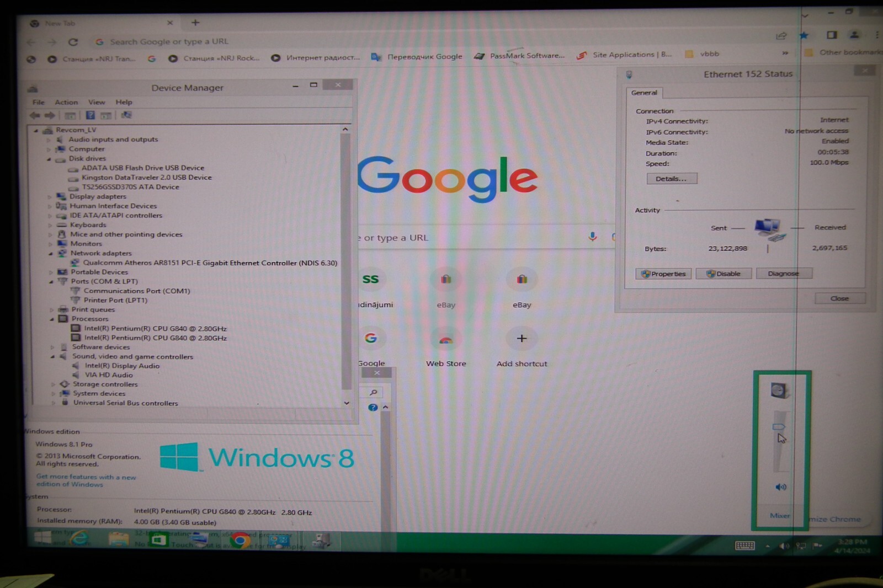This screenshot has width=883, height=588.
Task: Bookmark this tab with the star icon
Action: pos(804,35)
